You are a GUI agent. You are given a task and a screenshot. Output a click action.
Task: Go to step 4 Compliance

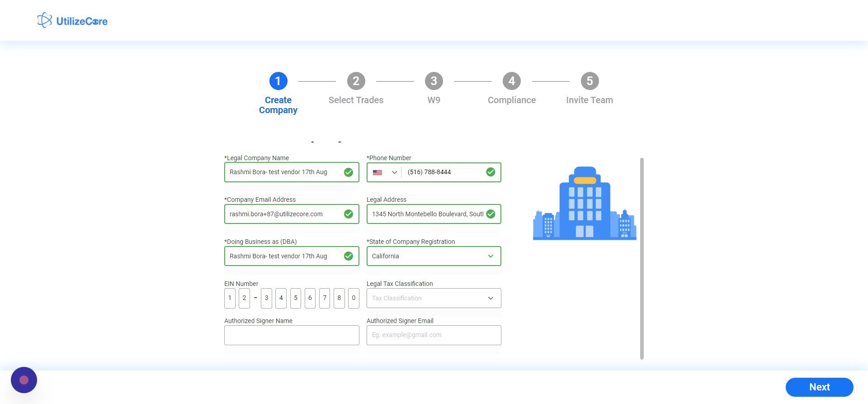pos(512,89)
